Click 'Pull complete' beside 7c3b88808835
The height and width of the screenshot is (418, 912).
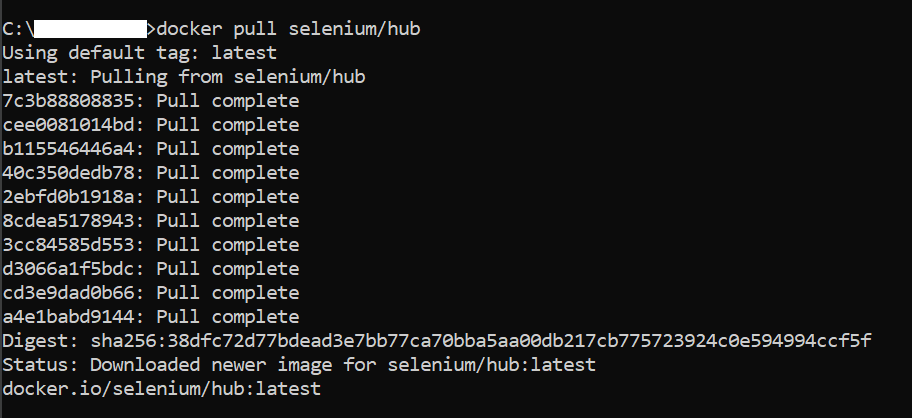tap(228, 101)
